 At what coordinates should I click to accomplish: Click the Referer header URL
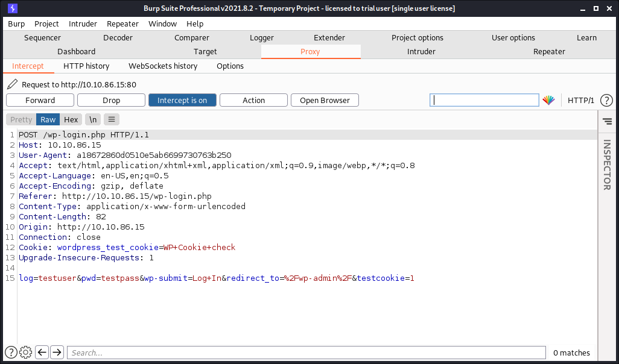(136, 196)
